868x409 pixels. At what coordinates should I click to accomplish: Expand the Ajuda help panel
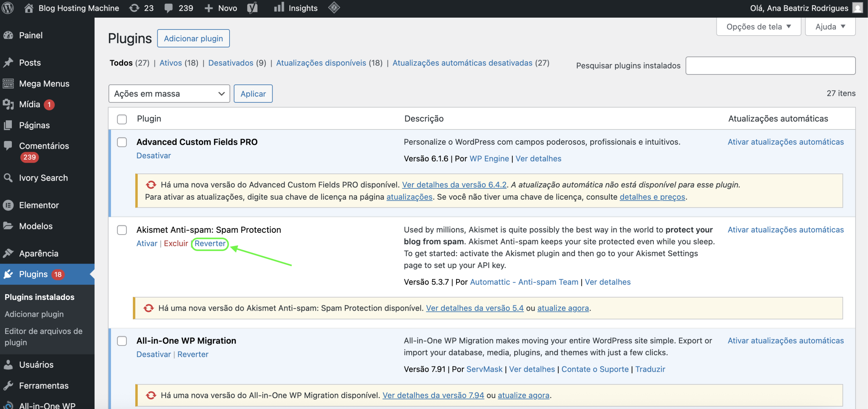pos(830,26)
